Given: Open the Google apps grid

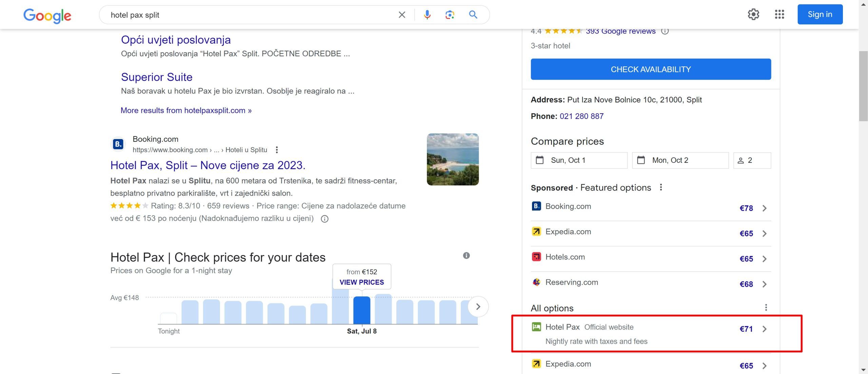Looking at the screenshot, I should click(779, 14).
